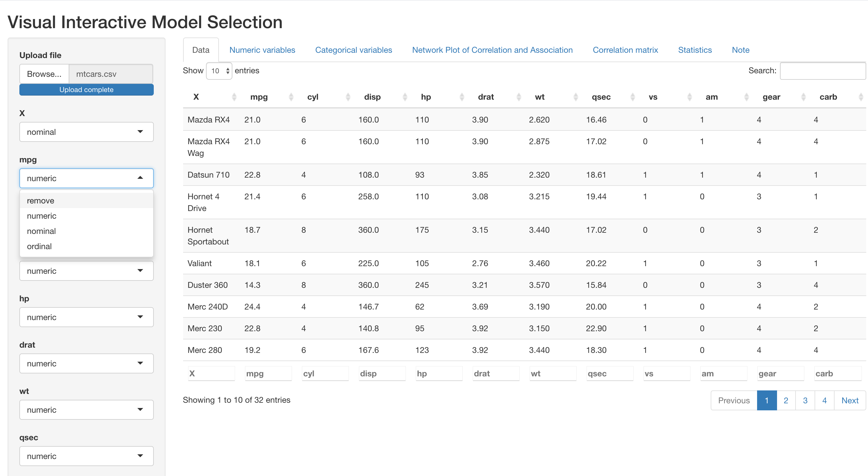
Task: Sort by the disp column icon
Action: [405, 97]
